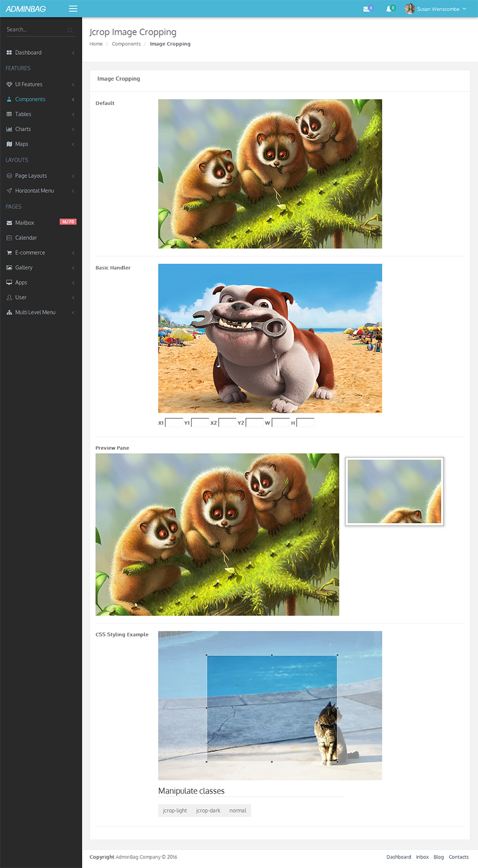Collapse the Components submenu chevron
Image resolution: width=478 pixels, height=868 pixels.
pos(73,99)
